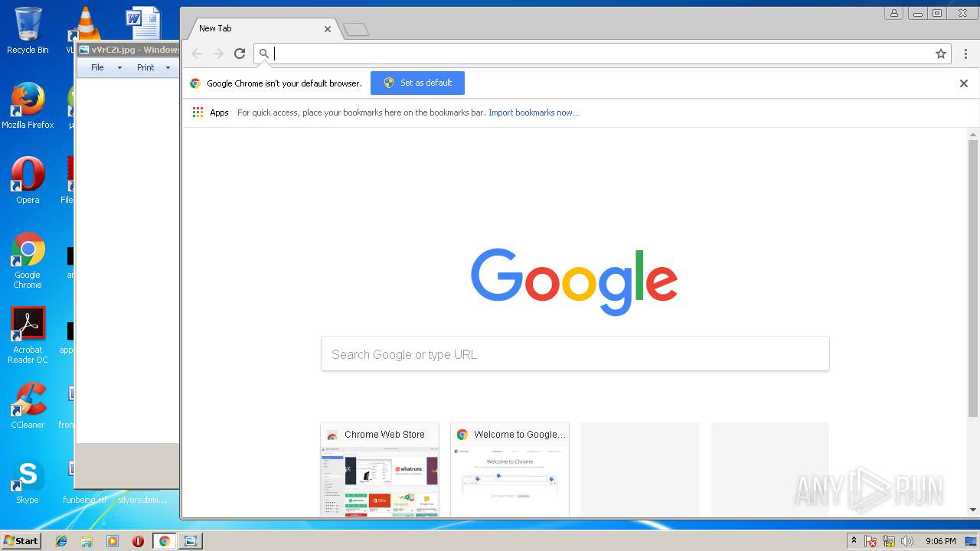Image resolution: width=980 pixels, height=551 pixels.
Task: Switch to the Chrome taskbar button
Action: click(x=164, y=541)
